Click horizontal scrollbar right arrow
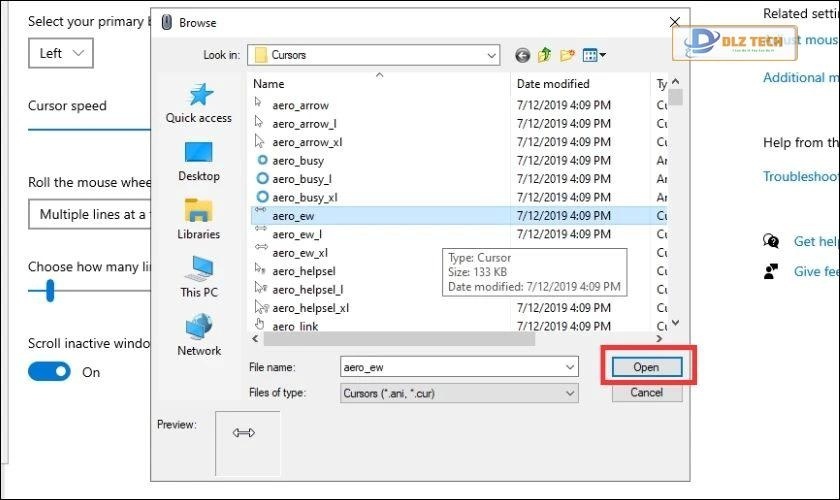The width and height of the screenshot is (840, 500). pos(659,339)
